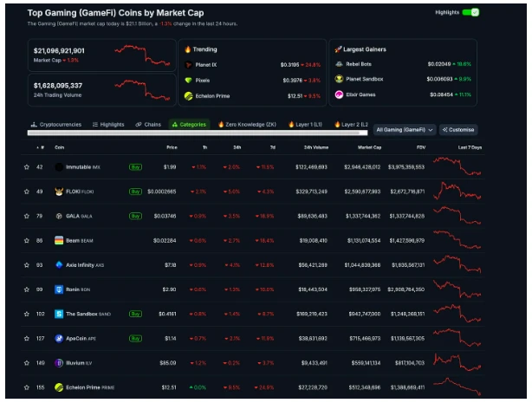Click the Buy button for GALA
Screen dimensions: 532x403
(x=135, y=216)
